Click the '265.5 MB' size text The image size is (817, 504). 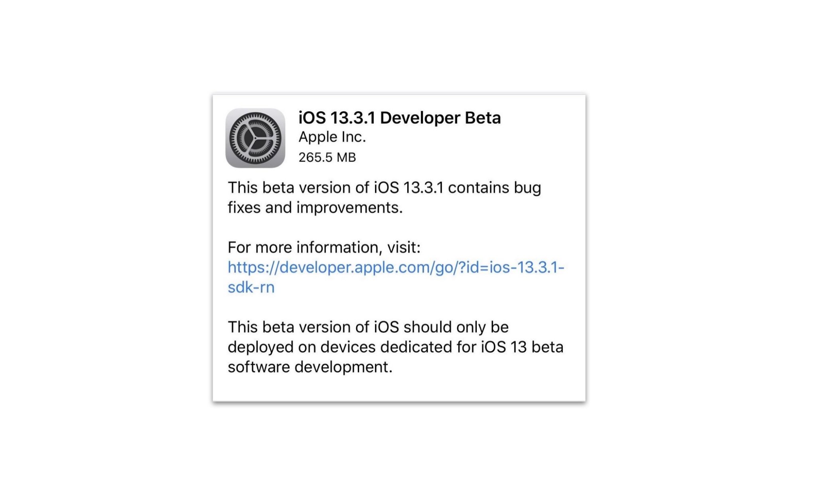coord(327,157)
